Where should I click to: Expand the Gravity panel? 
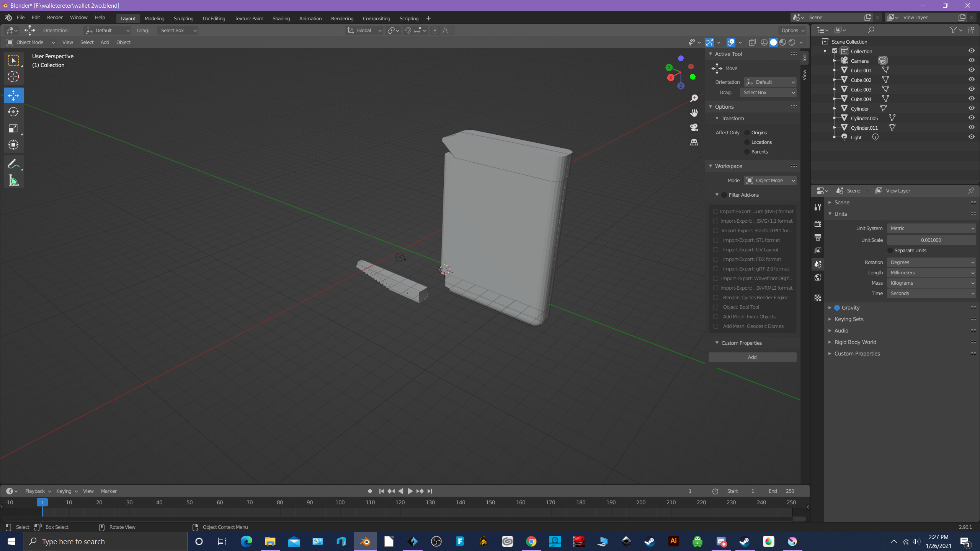830,308
